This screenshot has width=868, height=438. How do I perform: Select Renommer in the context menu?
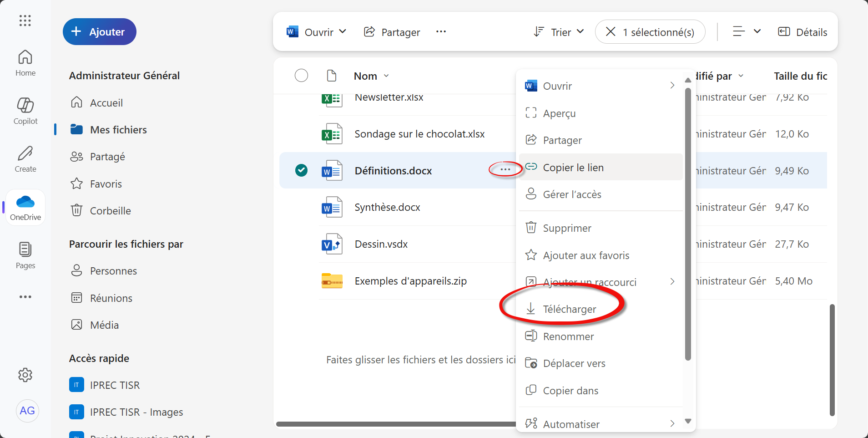point(568,336)
